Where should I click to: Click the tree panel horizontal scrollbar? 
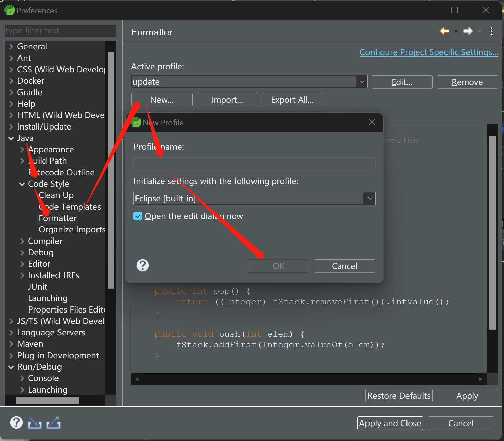tap(47, 400)
